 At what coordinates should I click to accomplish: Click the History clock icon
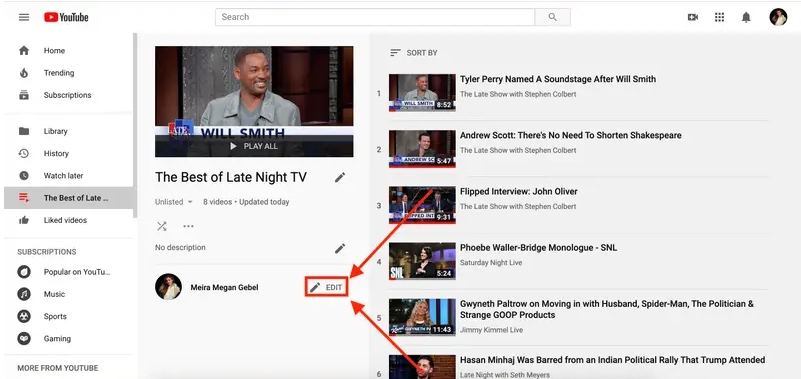[x=24, y=153]
